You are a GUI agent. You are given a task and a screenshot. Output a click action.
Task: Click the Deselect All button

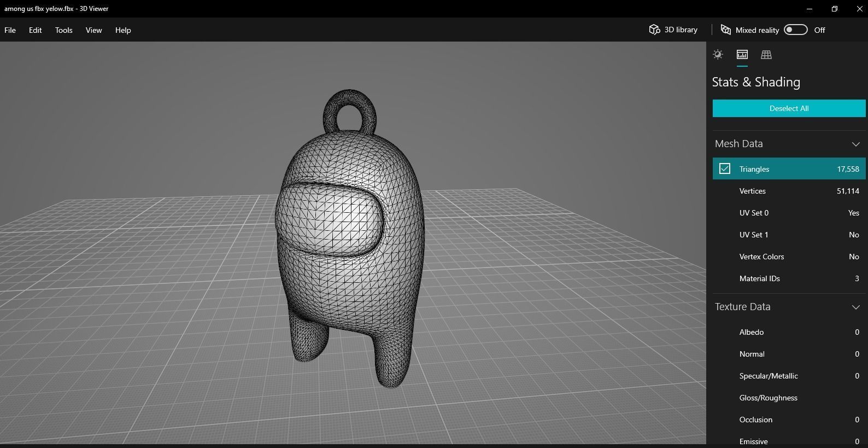click(x=789, y=108)
